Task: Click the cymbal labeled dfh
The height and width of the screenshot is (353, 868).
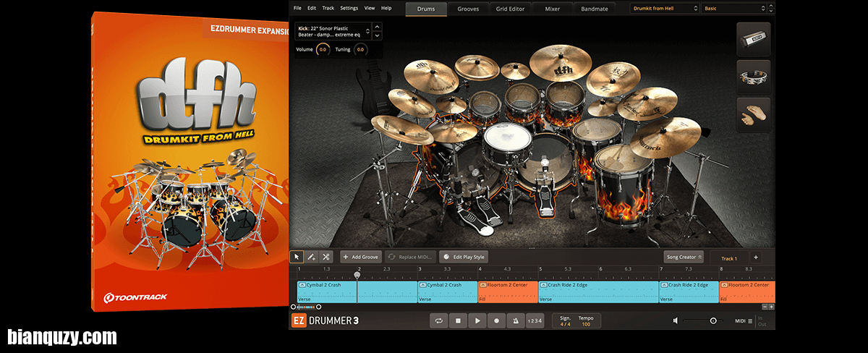Action: pyautogui.click(x=561, y=62)
